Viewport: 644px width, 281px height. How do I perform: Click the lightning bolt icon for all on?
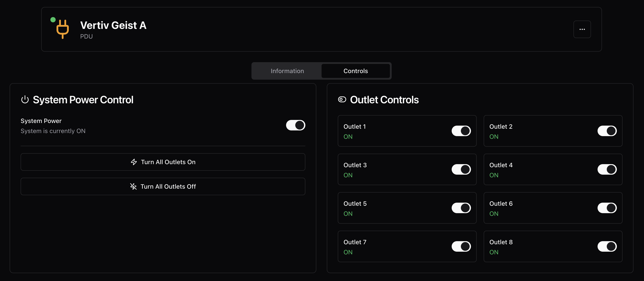pyautogui.click(x=134, y=162)
